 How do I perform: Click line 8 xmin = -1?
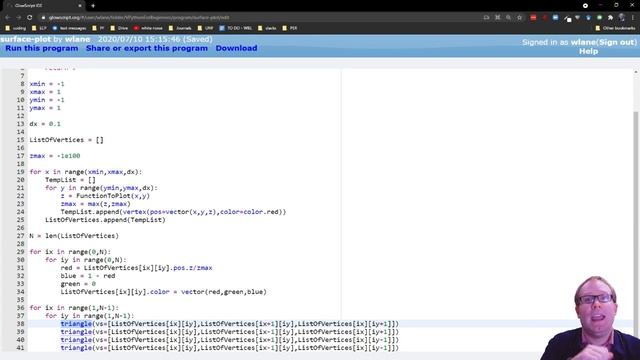tap(47, 84)
